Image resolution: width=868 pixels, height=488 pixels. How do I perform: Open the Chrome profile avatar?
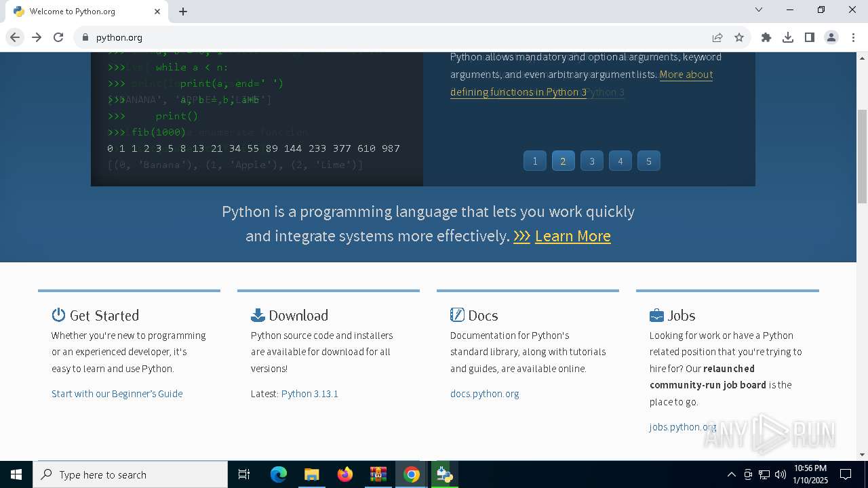pos(831,37)
